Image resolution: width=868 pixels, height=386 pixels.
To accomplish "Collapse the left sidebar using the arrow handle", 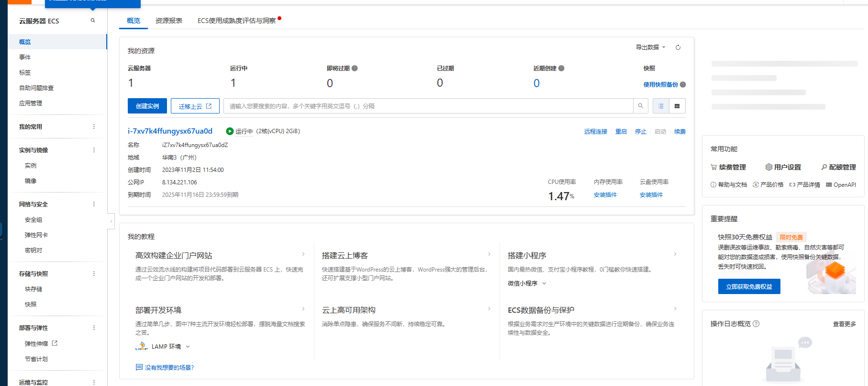I will click(x=111, y=221).
